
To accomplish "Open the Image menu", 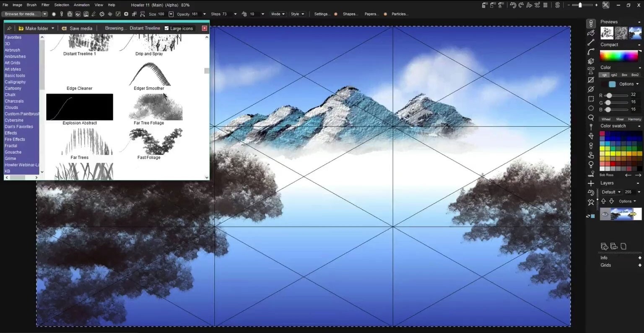I will 17,5.
